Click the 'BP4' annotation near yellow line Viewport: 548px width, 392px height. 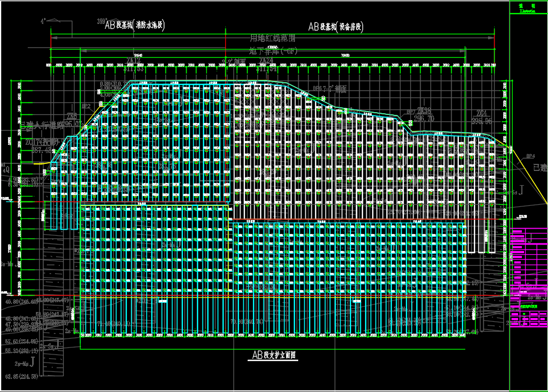[x=531, y=156]
